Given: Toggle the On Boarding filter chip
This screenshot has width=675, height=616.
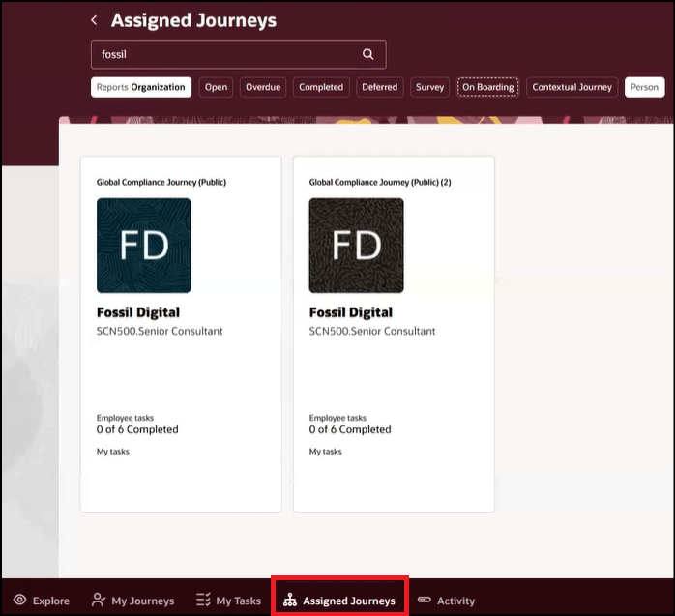Looking at the screenshot, I should [487, 87].
